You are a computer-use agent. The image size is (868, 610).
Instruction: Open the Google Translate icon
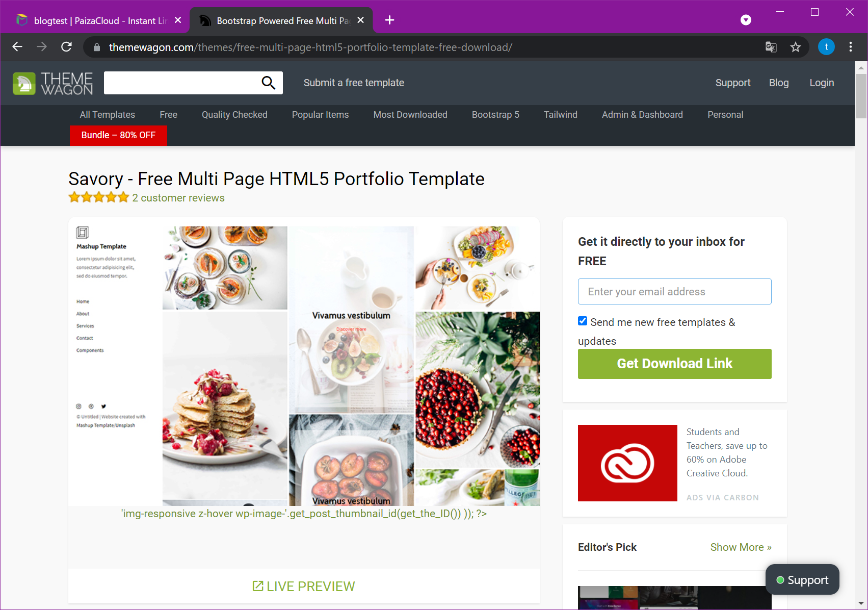point(771,47)
